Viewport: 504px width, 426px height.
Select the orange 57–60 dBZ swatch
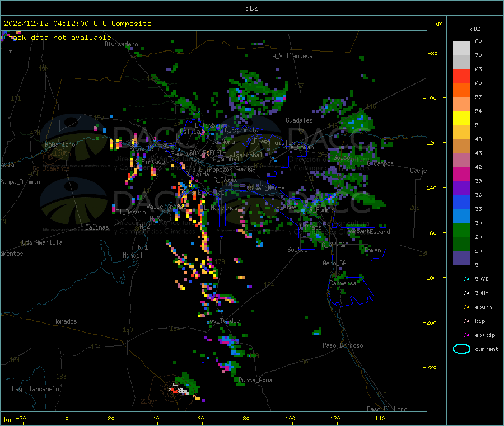pyautogui.click(x=461, y=90)
